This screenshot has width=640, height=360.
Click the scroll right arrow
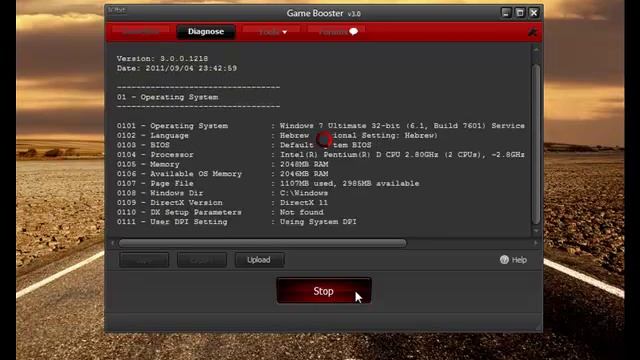tap(536, 243)
